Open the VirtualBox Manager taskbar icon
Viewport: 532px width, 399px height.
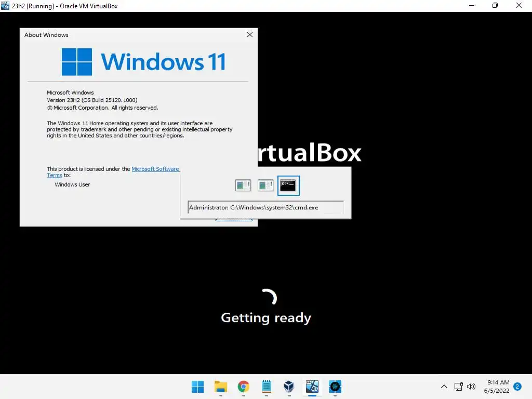[x=289, y=387]
